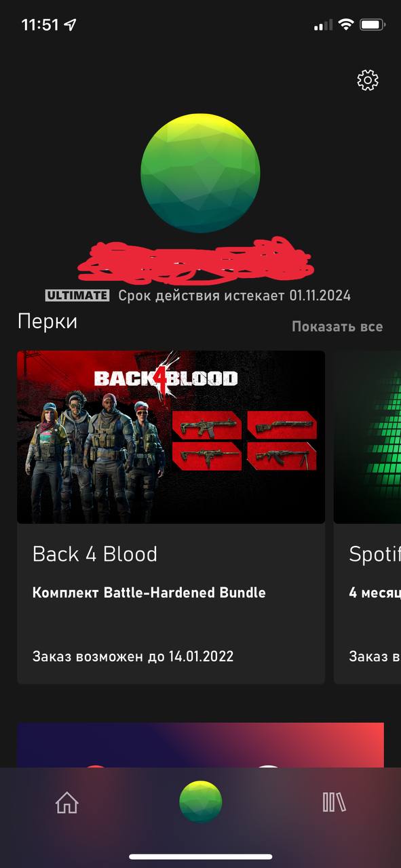The image size is (401, 868).
Task: Tap the large green profile avatar
Action: click(x=200, y=174)
